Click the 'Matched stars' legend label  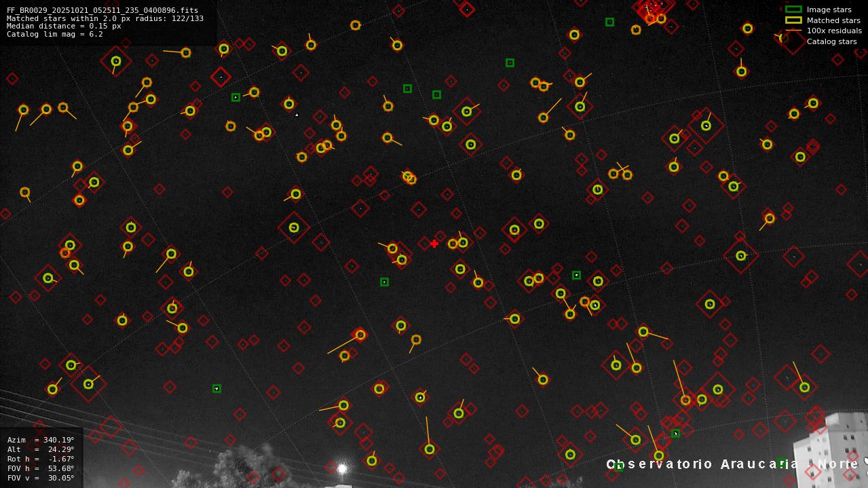(833, 20)
